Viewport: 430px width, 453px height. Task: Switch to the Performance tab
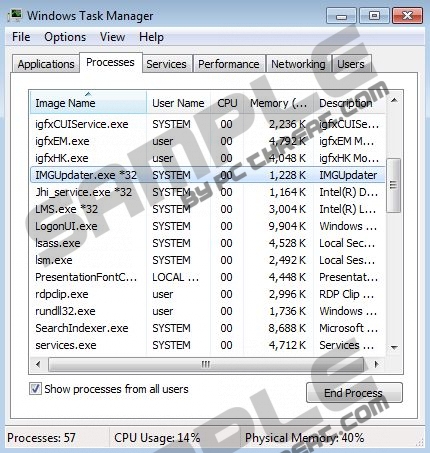coord(229,64)
